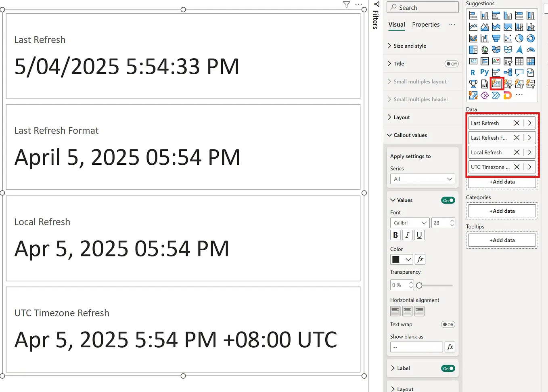
Task: Turn off the Label toggle
Action: 448,368
